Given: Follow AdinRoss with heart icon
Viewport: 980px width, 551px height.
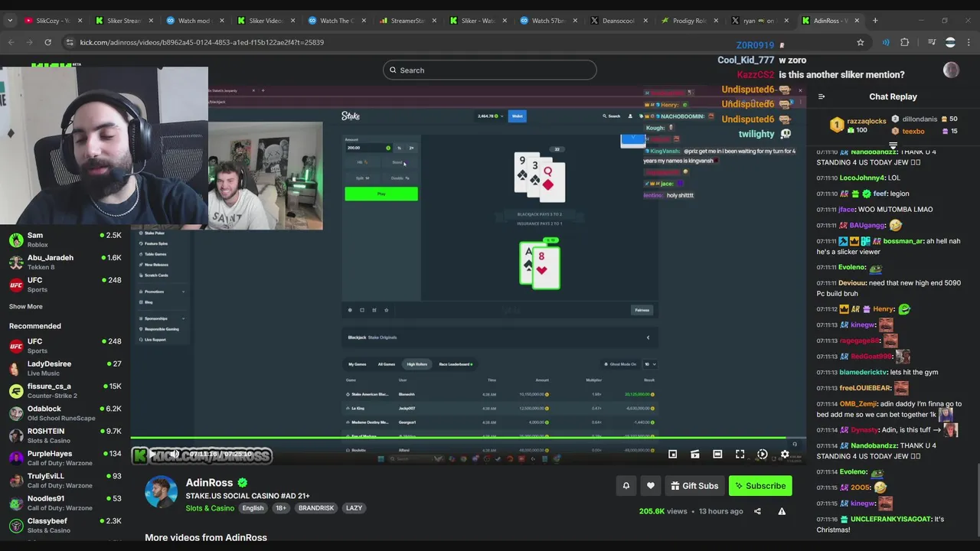Looking at the screenshot, I should [651, 485].
